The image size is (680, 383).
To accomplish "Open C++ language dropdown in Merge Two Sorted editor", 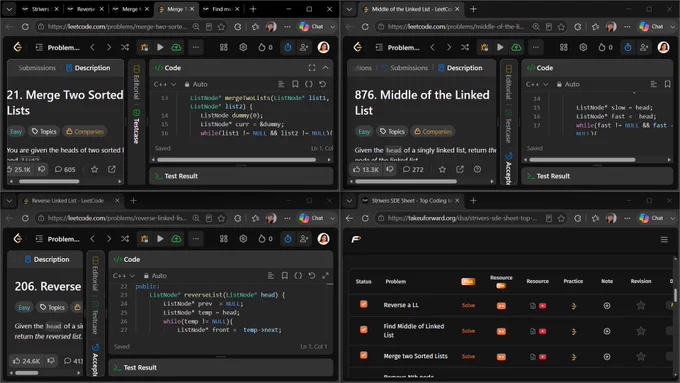I will 165,84.
